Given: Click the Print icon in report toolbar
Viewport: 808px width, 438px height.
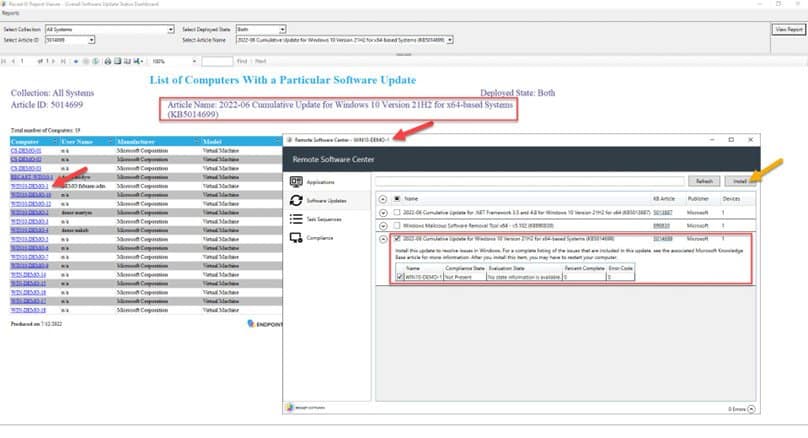Looking at the screenshot, I should pyautogui.click(x=107, y=61).
